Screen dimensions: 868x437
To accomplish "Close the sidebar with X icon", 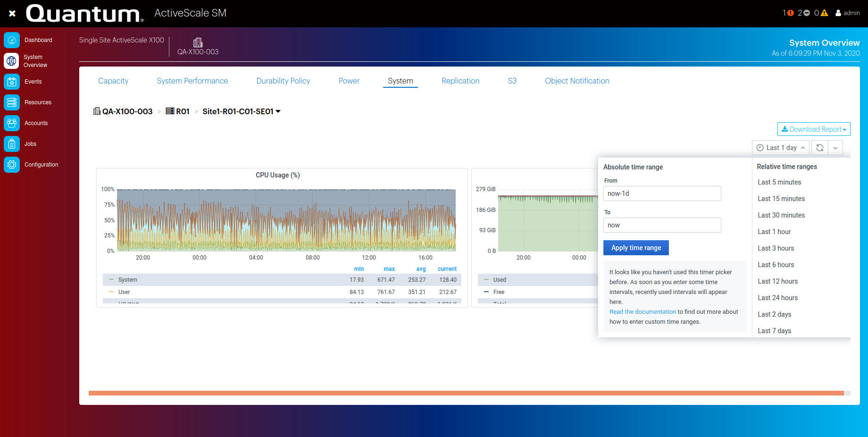I will (12, 13).
